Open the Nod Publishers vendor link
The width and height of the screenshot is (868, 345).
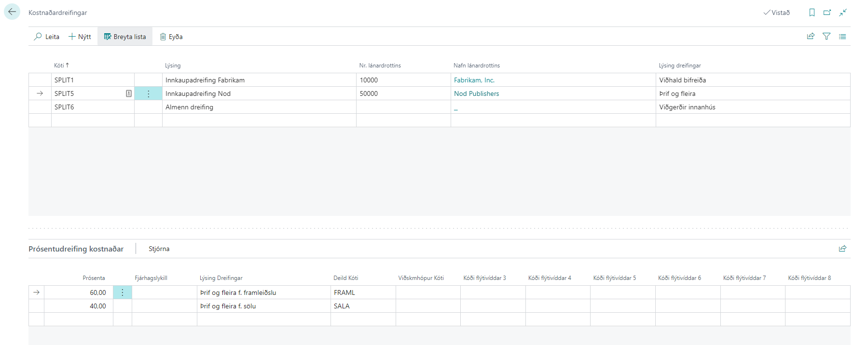476,93
